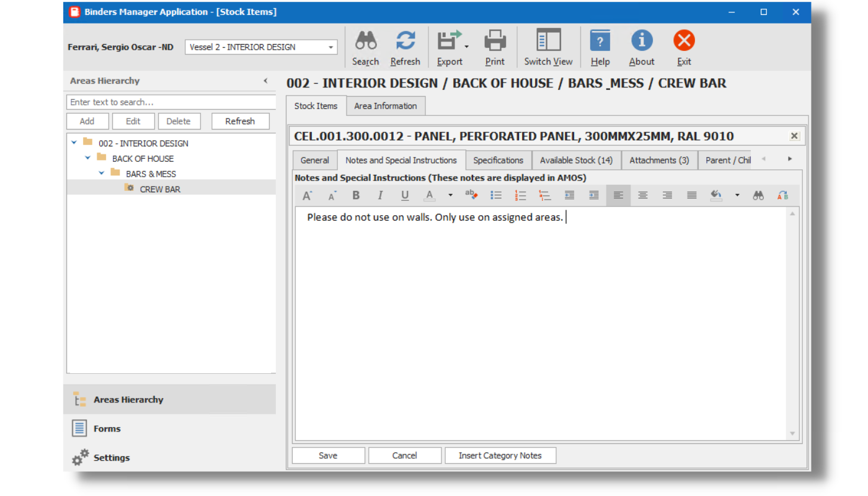
Task: Click inside the search field above the hierarchy
Action: (171, 102)
